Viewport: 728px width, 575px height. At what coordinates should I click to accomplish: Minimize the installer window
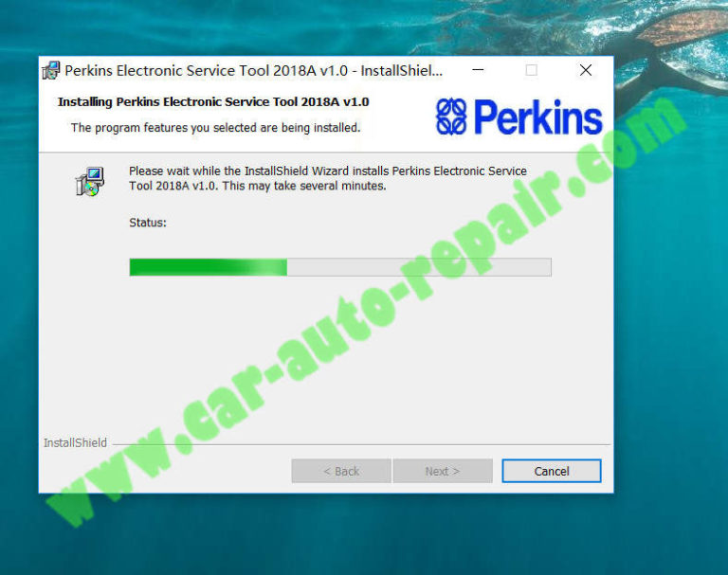click(x=478, y=70)
